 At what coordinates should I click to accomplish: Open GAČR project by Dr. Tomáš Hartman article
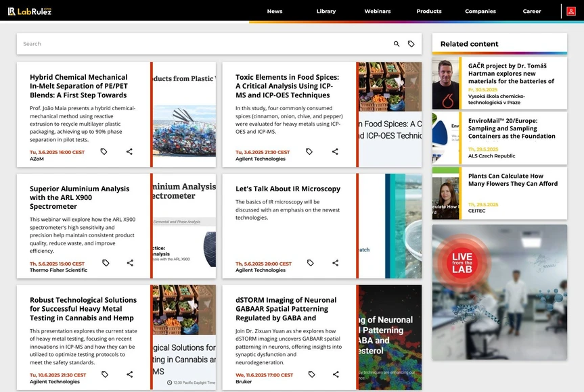click(511, 73)
